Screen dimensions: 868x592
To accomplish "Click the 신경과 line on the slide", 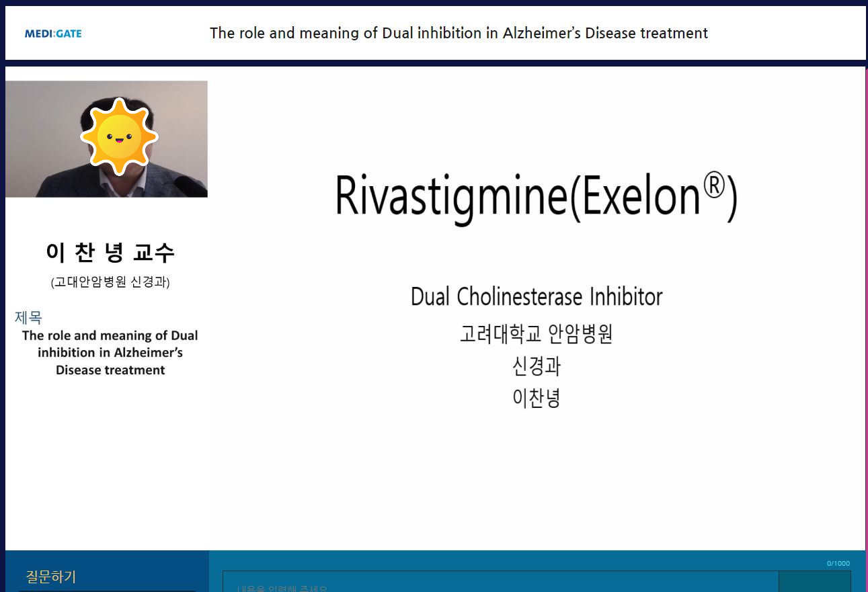I will pos(536,366).
